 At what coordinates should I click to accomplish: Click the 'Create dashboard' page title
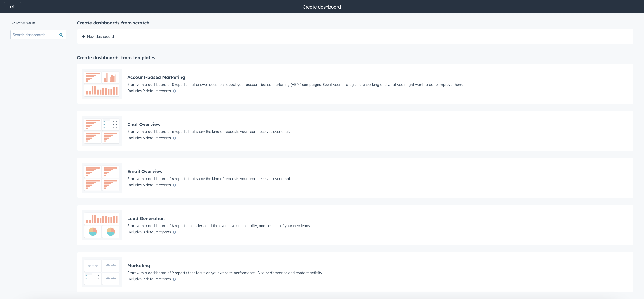point(322,7)
